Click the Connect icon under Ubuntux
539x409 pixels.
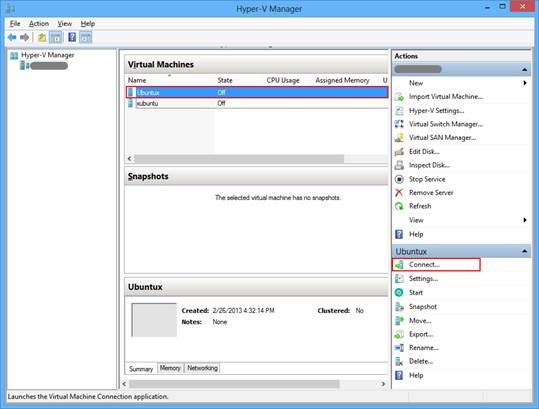click(399, 265)
